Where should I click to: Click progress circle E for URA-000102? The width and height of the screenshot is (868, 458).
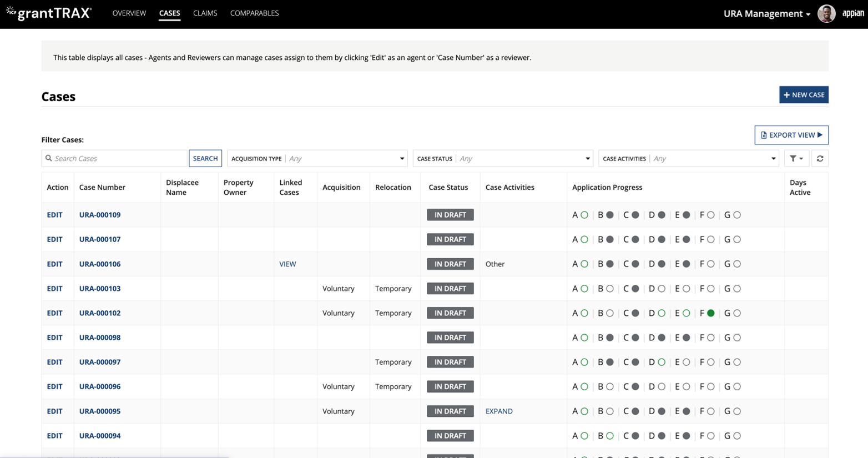687,313
